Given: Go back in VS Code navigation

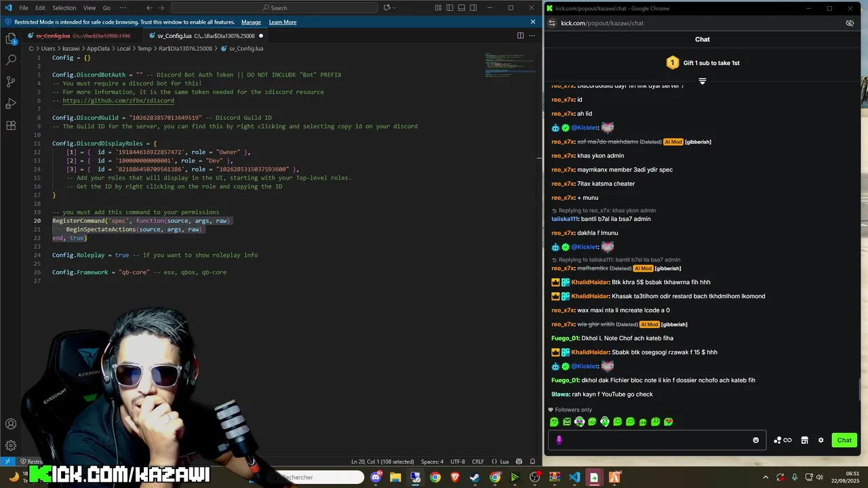Looking at the screenshot, I should pyautogui.click(x=150, y=7).
